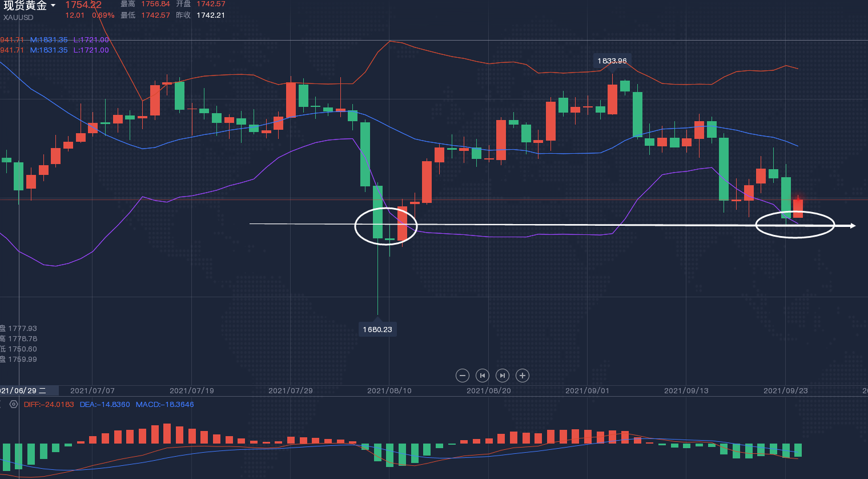The height and width of the screenshot is (479, 868).
Task: Select the 2021/07/29 date on the time axis
Action: pyautogui.click(x=291, y=391)
